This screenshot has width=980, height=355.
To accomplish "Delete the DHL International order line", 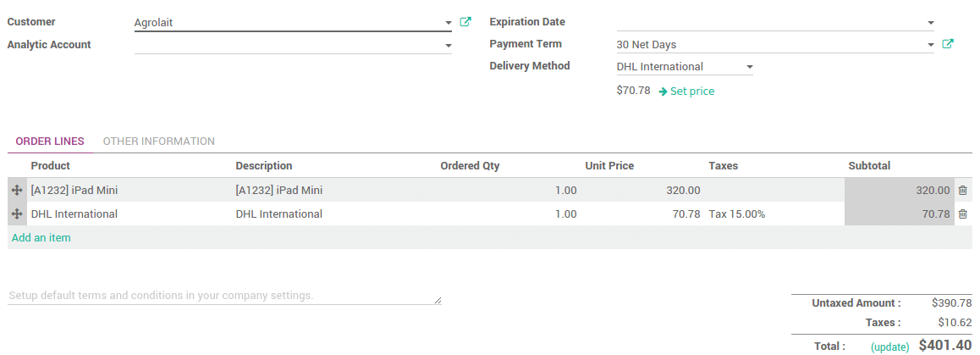I will pos(962,214).
